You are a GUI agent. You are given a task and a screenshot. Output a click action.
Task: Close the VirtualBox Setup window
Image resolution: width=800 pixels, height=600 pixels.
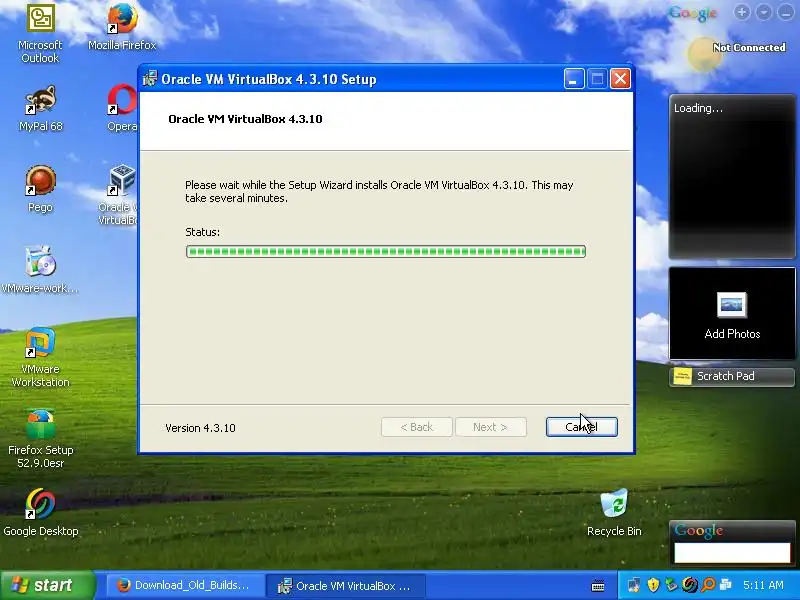620,79
